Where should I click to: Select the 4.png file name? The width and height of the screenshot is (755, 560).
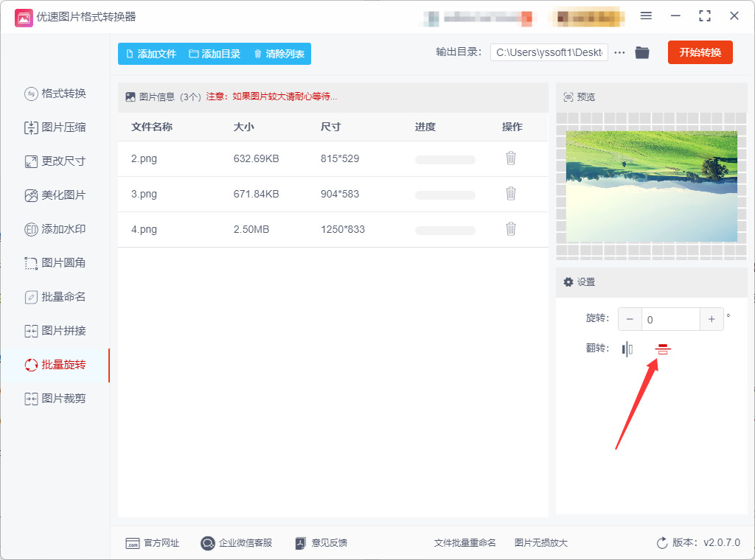[x=144, y=229]
